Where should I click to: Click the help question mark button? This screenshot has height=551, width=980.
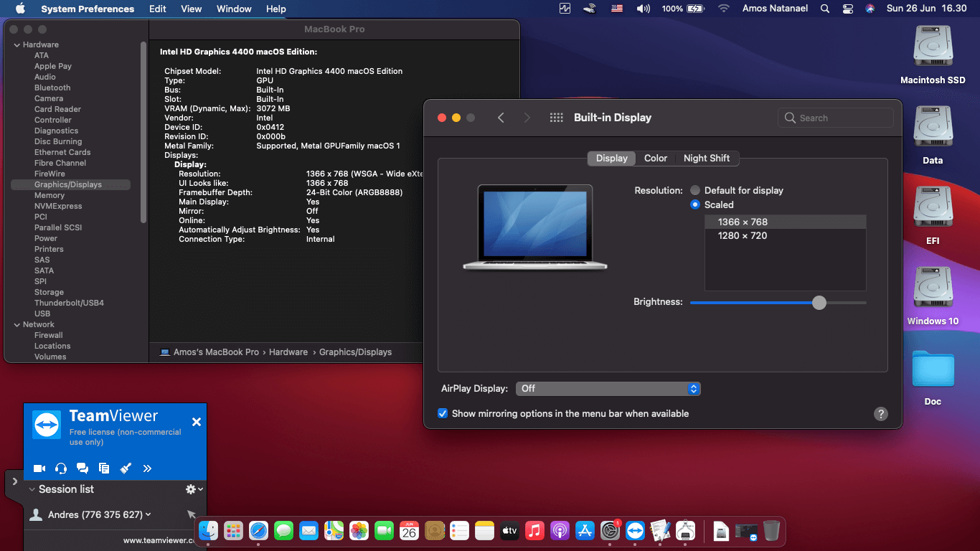pos(881,414)
